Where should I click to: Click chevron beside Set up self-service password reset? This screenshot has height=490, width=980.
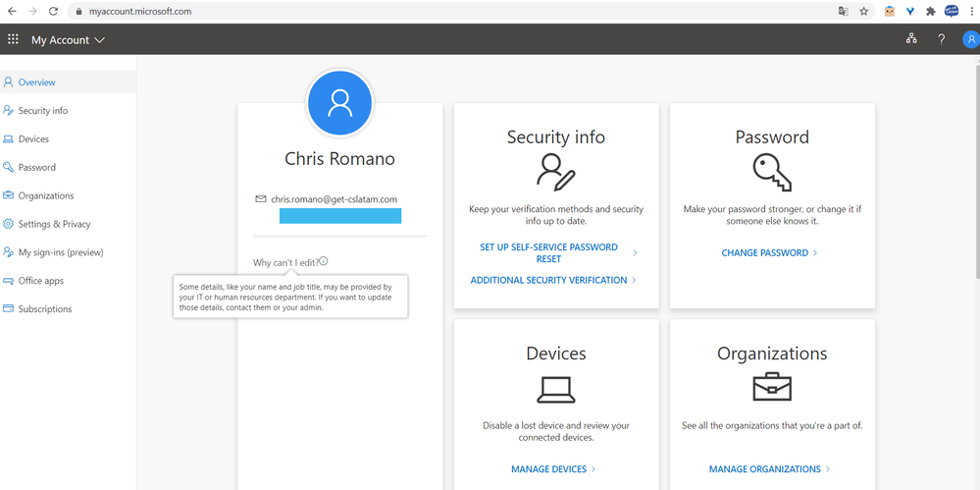coord(635,252)
